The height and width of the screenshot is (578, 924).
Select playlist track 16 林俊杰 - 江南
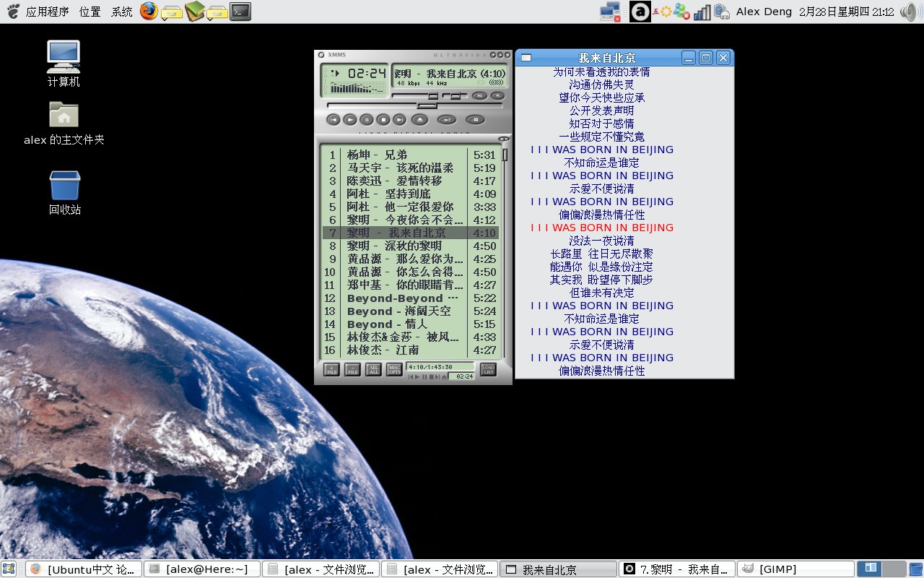tap(410, 350)
